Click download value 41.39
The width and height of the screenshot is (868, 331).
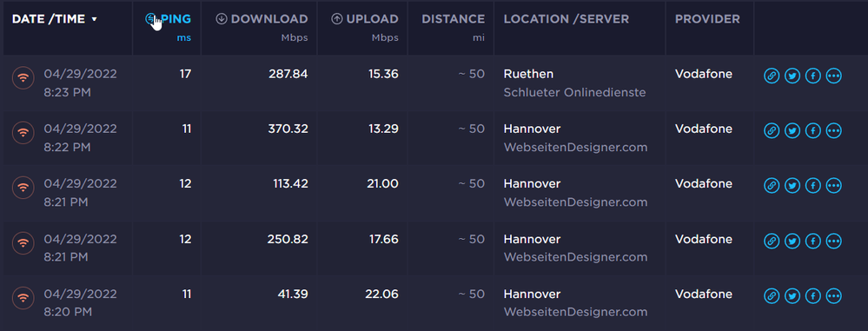pos(293,294)
